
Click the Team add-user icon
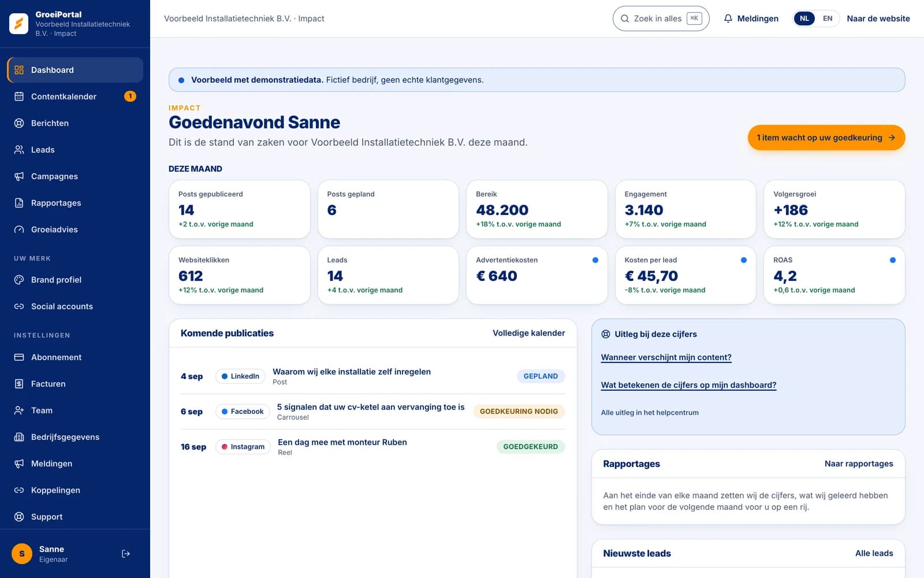pyautogui.click(x=19, y=410)
